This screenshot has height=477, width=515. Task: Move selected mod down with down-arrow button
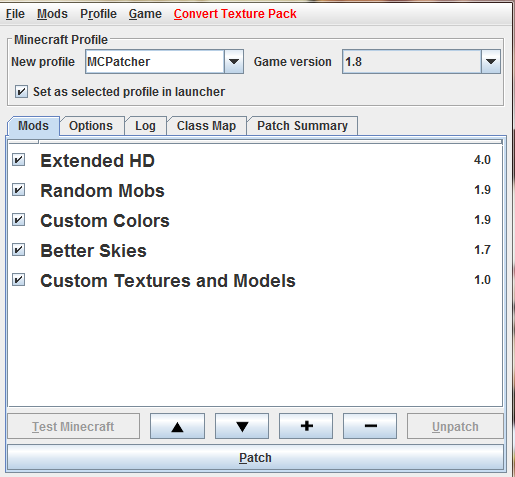(x=242, y=426)
